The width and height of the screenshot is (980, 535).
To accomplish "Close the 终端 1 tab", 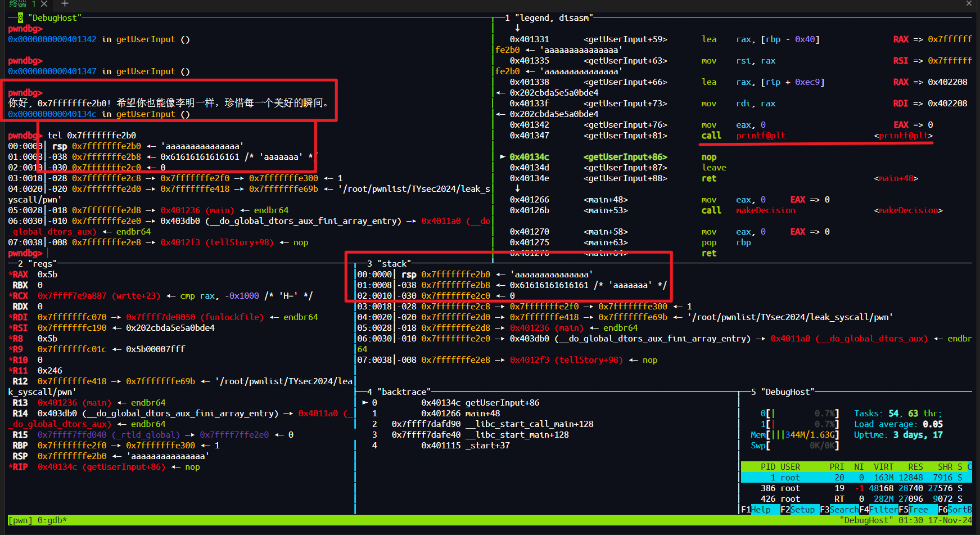I will 44,3.
